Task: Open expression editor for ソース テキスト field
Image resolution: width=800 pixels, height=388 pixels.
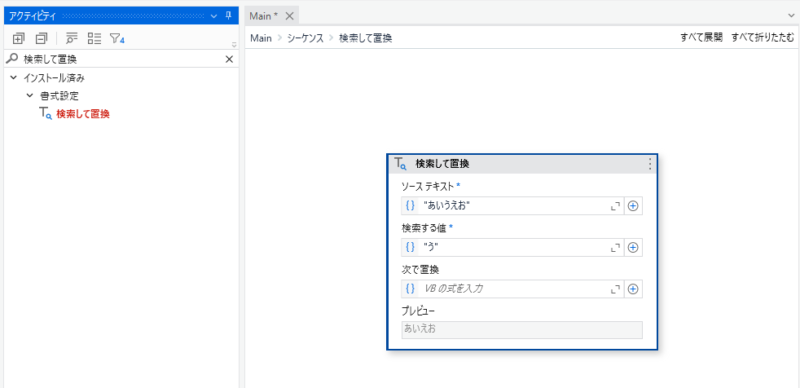Action: [615, 206]
